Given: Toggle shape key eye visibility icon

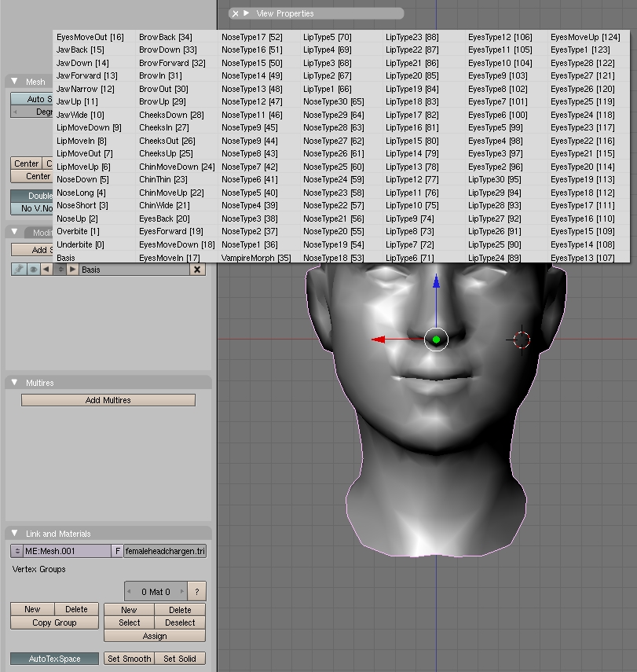Looking at the screenshot, I should [x=32, y=270].
